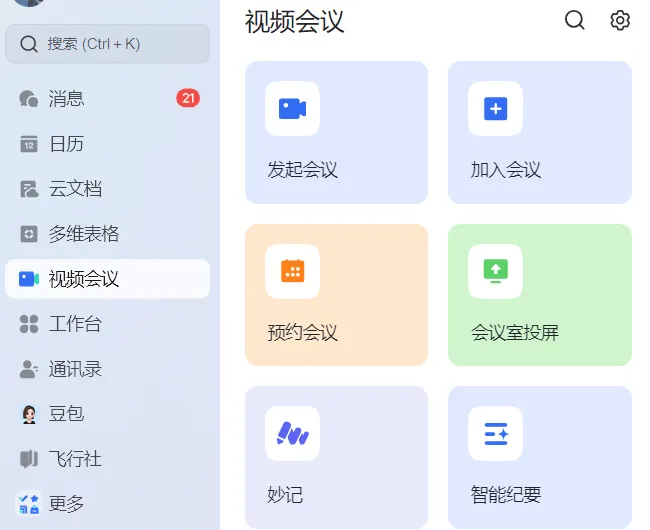650x530 pixels.
Task: Click the 豆包 avatar icon
Action: coord(29,414)
